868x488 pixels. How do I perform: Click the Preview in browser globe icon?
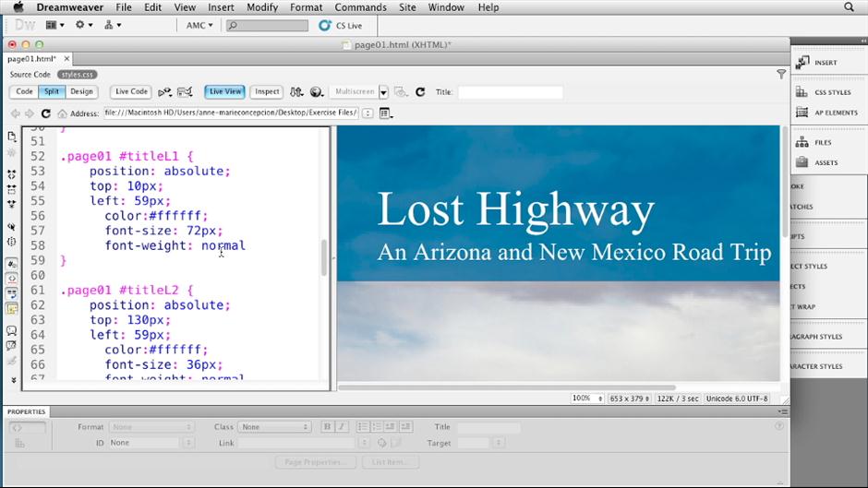coord(316,92)
